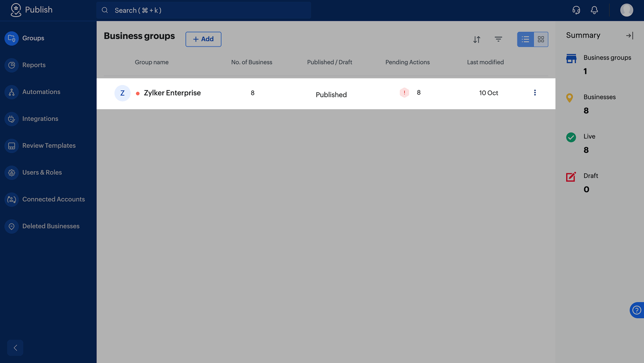Click the Published / Draft column header

[330, 62]
